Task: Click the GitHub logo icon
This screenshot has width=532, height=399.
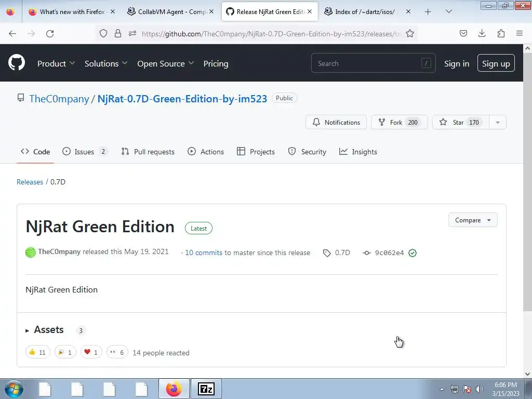Action: 17,63
